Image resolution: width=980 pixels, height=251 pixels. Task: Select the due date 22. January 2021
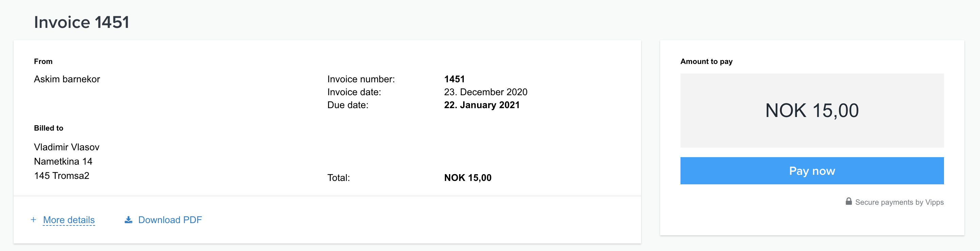[x=482, y=105]
